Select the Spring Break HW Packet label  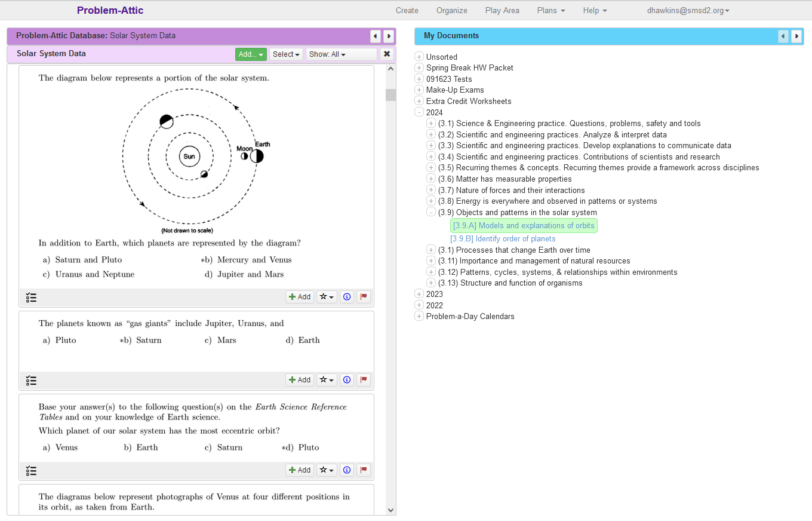click(470, 68)
